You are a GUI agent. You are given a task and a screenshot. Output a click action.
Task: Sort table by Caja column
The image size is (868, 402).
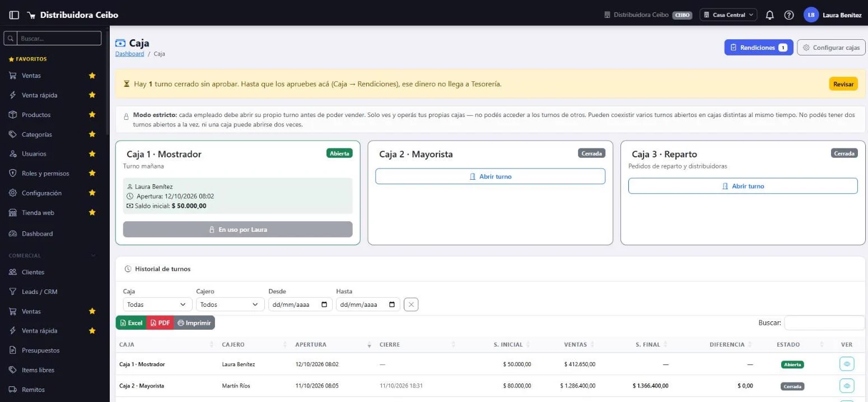(x=165, y=344)
